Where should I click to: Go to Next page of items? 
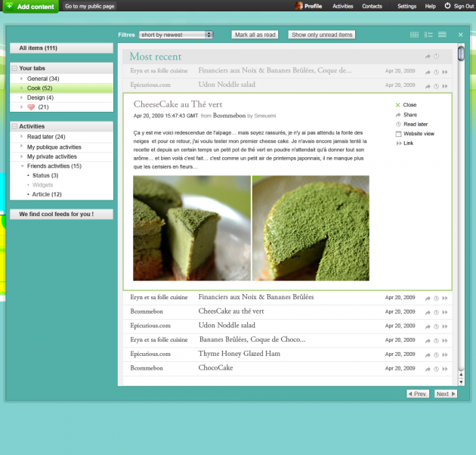[445, 394]
